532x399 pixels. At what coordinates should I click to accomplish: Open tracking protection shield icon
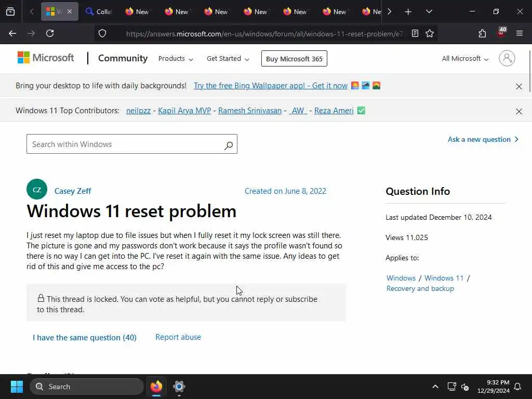coord(102,33)
